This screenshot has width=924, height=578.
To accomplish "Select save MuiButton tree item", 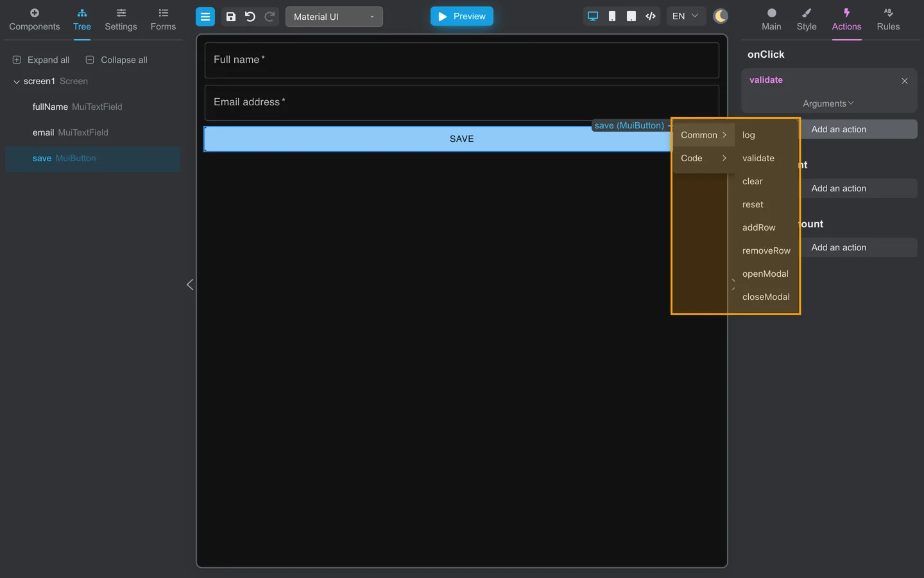I will tap(93, 158).
